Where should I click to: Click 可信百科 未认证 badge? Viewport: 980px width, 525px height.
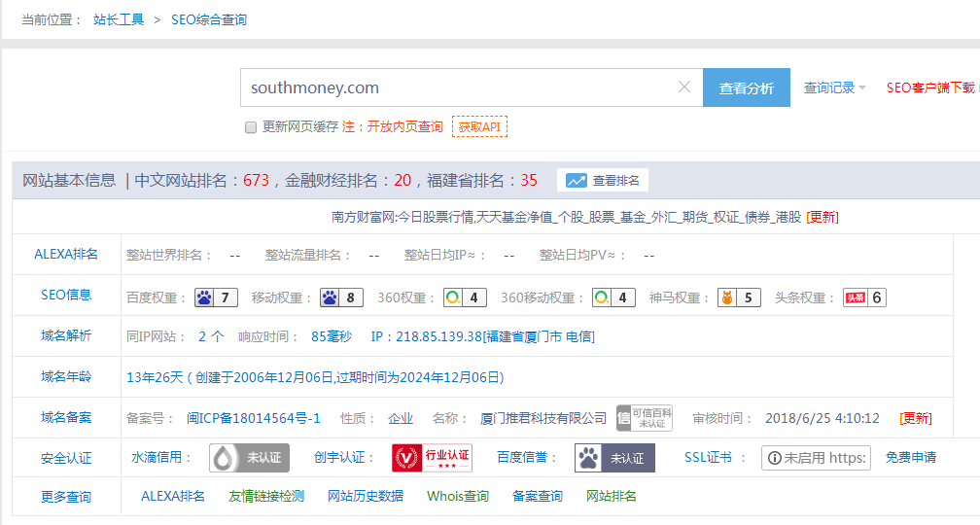click(x=645, y=418)
